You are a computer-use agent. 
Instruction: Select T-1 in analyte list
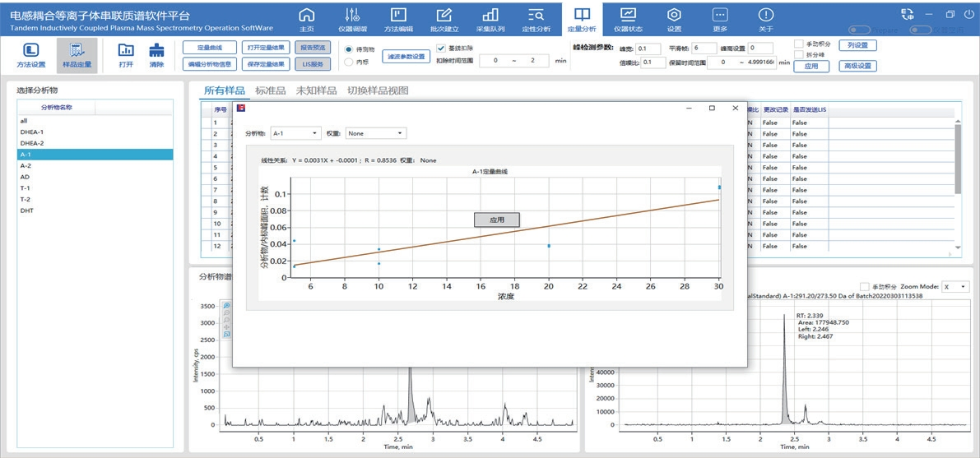tap(95, 188)
